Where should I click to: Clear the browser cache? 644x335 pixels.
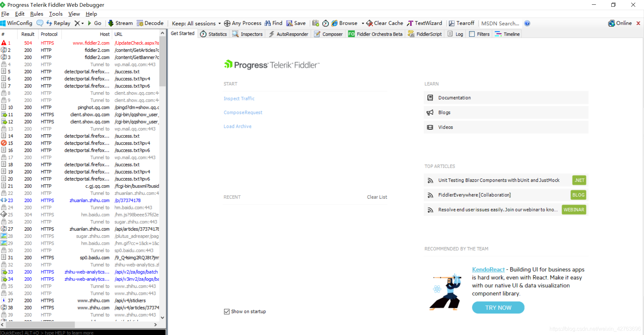click(x=385, y=23)
